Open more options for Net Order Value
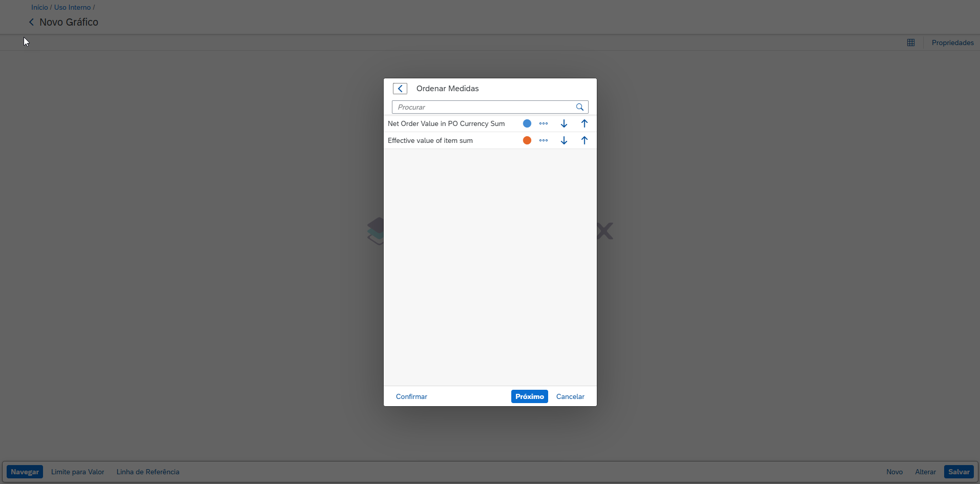Screen dimensions: 980x484 pyautogui.click(x=544, y=123)
